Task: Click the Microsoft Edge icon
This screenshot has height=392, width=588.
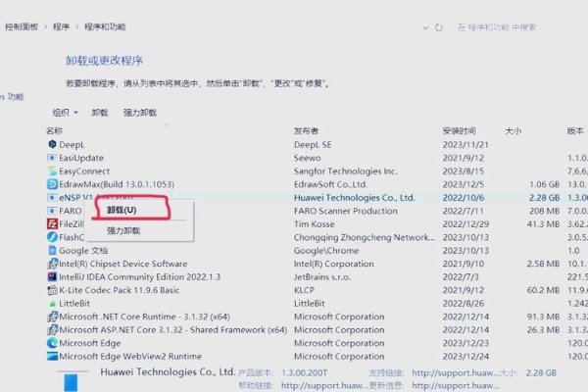Action: [52, 343]
